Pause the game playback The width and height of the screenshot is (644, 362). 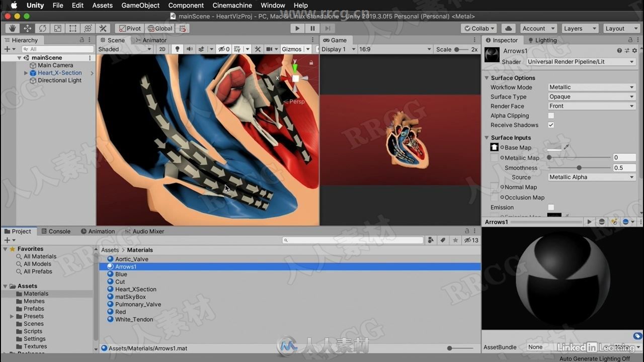pos(312,29)
